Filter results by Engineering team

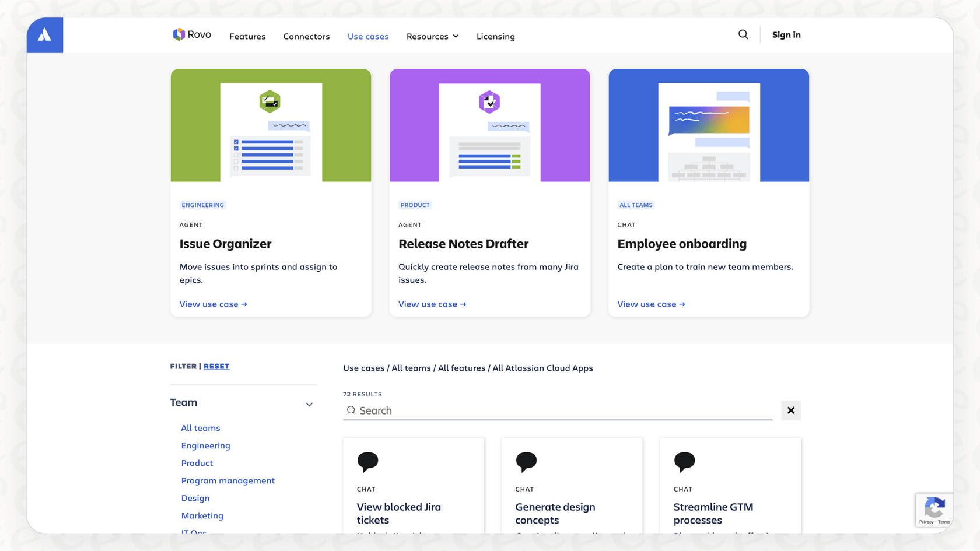pyautogui.click(x=205, y=445)
